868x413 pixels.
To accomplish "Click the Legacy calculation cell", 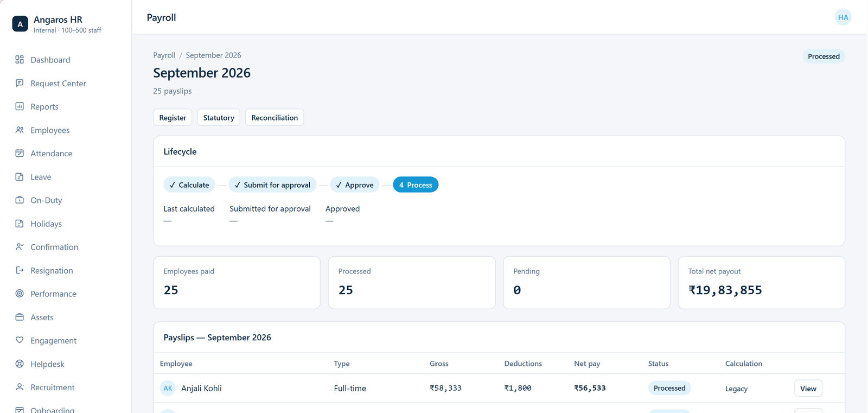I will pyautogui.click(x=736, y=389).
